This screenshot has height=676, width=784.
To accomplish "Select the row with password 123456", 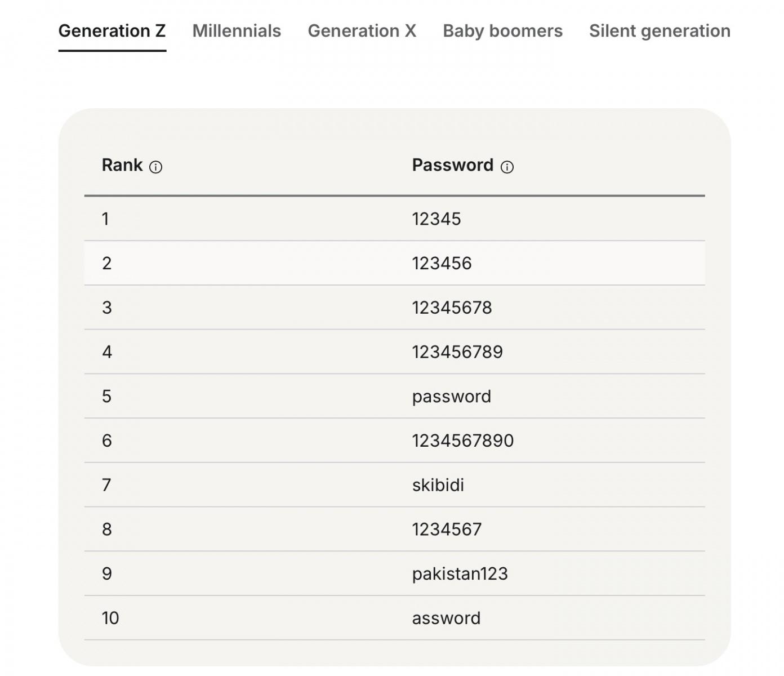I will point(442,264).
